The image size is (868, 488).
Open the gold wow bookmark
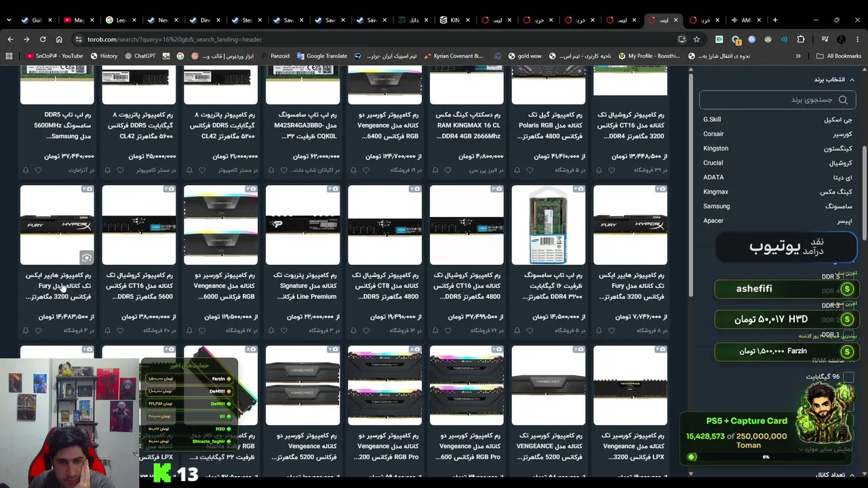(x=524, y=56)
